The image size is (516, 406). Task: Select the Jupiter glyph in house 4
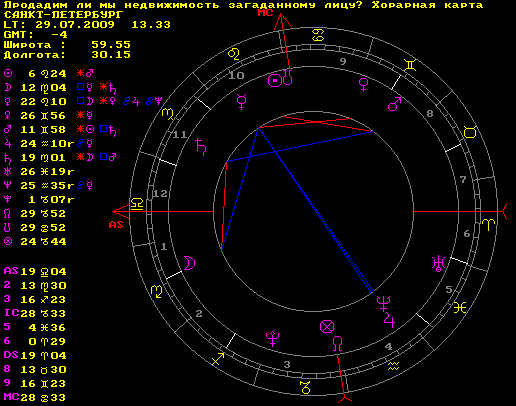[x=389, y=320]
